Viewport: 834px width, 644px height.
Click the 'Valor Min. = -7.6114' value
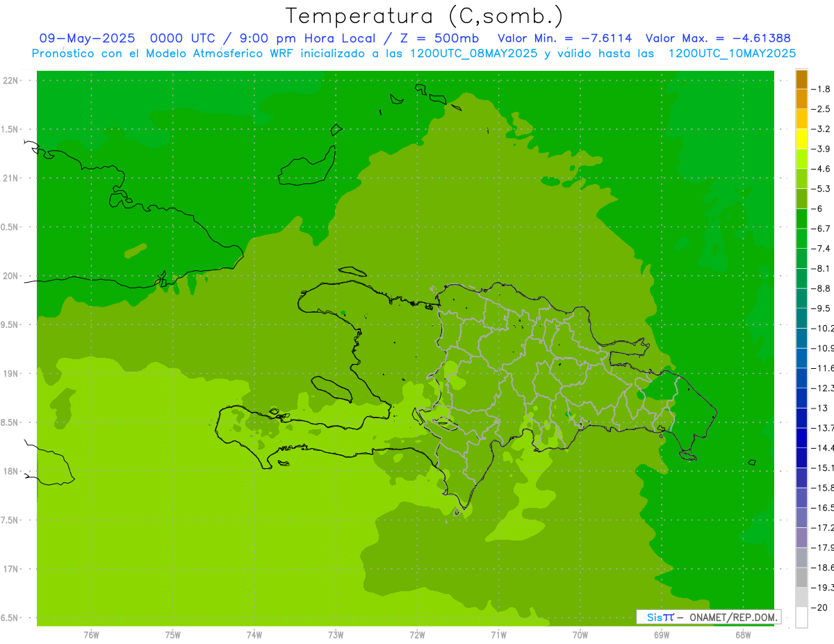click(565, 38)
